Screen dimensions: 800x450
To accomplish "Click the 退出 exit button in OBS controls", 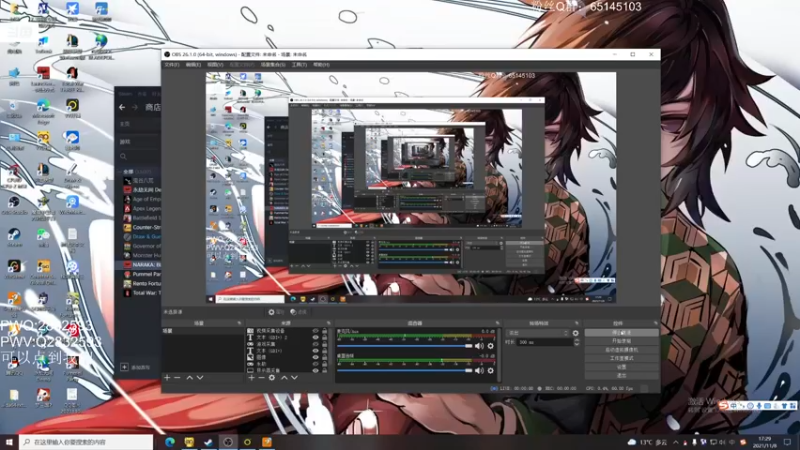I will pos(621,376).
